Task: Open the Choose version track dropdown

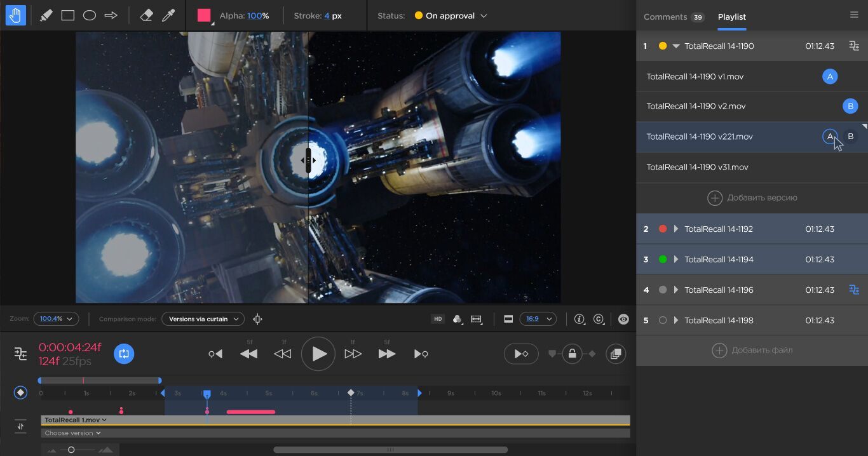Action: pos(72,433)
